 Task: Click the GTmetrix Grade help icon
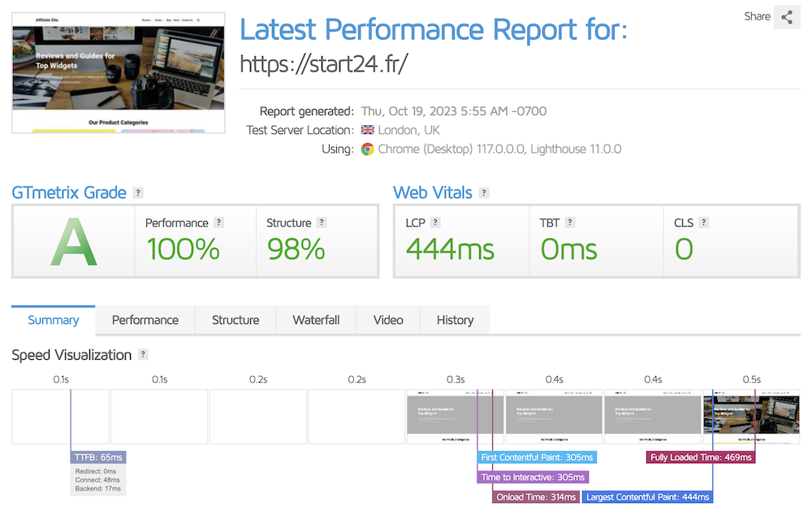[138, 193]
